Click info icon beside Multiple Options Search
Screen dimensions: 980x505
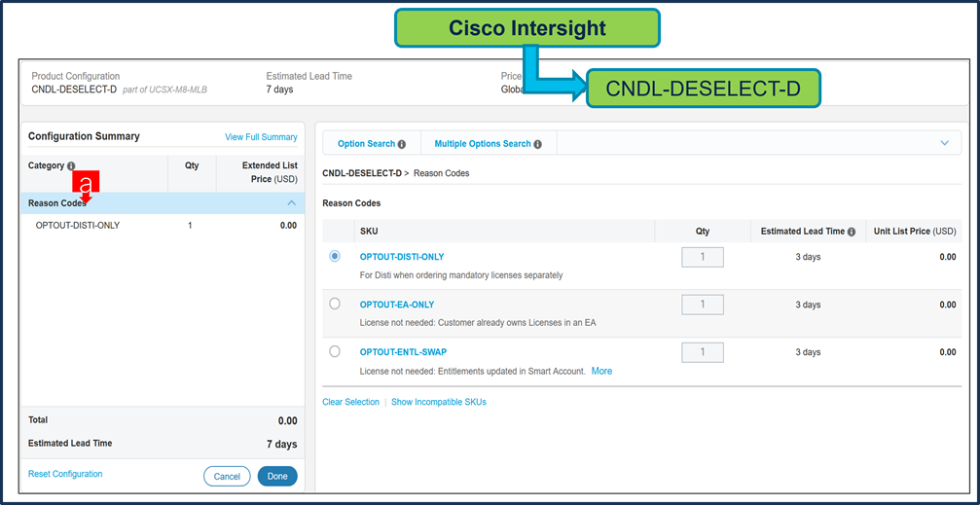tap(538, 144)
